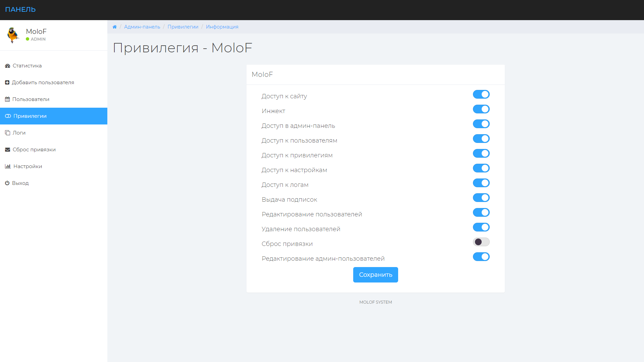
Task: Click the Выдача подписок label
Action: (289, 200)
